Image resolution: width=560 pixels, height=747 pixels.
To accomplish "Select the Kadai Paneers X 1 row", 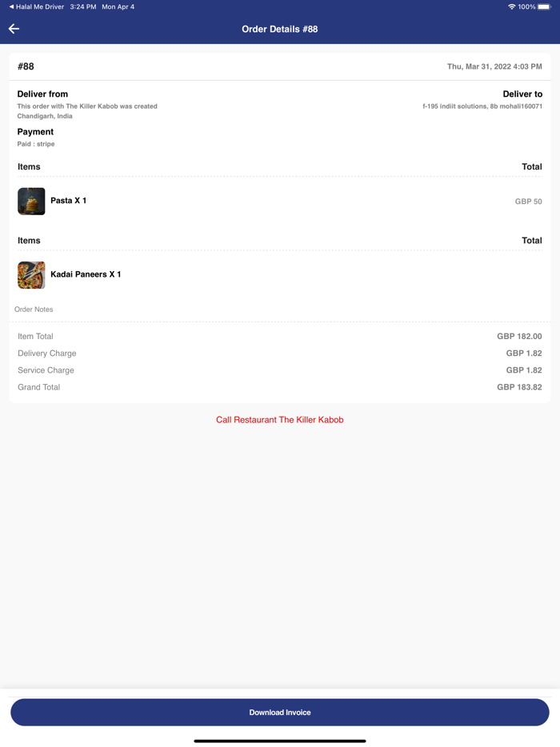I will click(x=280, y=275).
